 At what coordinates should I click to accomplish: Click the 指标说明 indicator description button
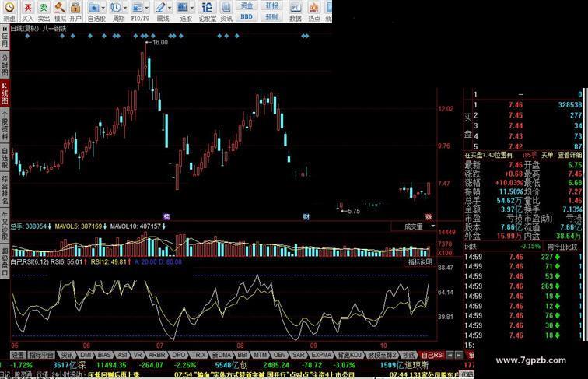pos(420,262)
